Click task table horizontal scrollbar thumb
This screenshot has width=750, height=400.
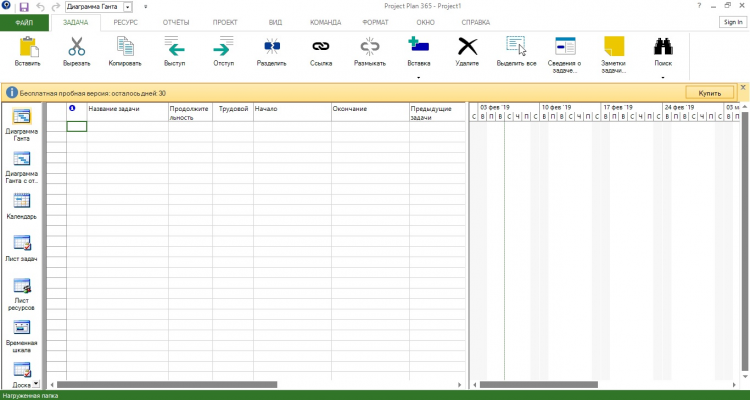tap(167, 385)
